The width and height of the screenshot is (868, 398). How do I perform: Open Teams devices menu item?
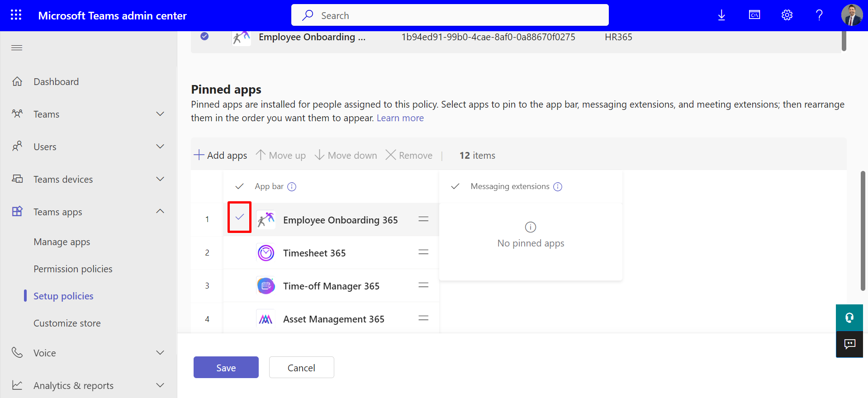pos(63,180)
